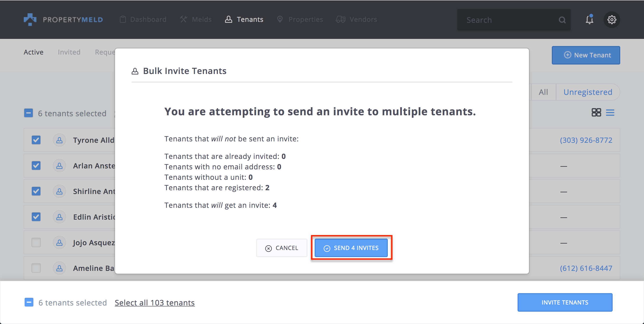Viewport: 644px width, 324px height.
Task: Open the settings gear menu
Action: tap(611, 19)
